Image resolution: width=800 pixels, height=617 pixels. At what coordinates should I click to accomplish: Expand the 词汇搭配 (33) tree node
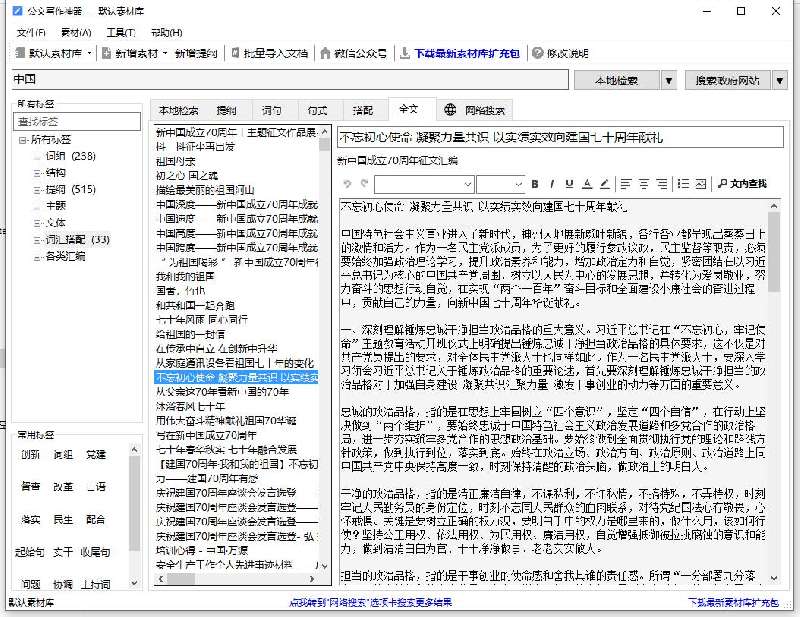pos(37,239)
